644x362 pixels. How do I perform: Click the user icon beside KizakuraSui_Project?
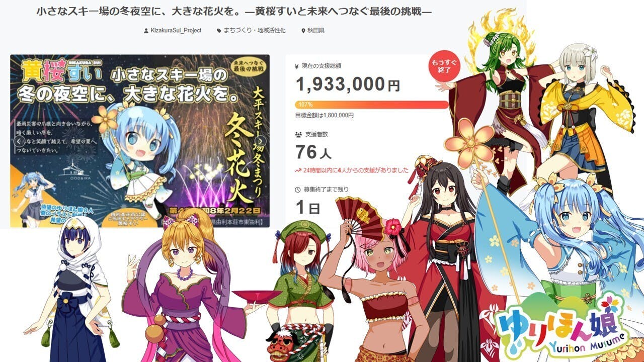(x=146, y=31)
